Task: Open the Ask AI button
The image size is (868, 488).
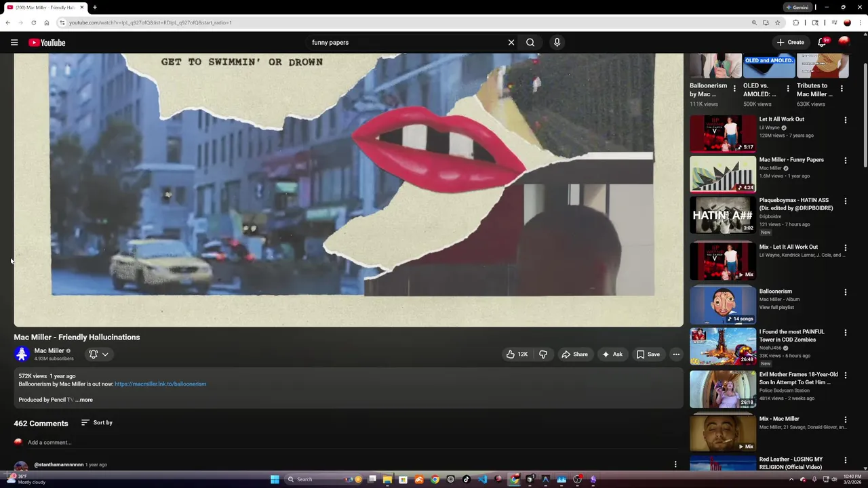Action: click(x=611, y=354)
